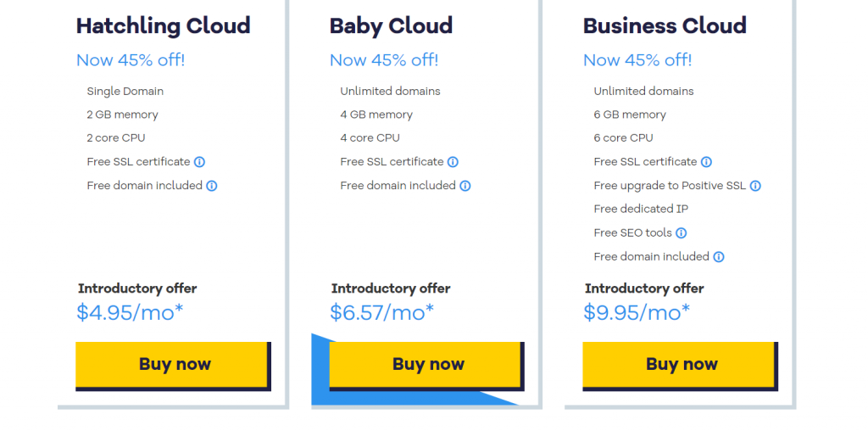
Task: Open info icon next to Baby Cloud free domain
Action: point(465,186)
